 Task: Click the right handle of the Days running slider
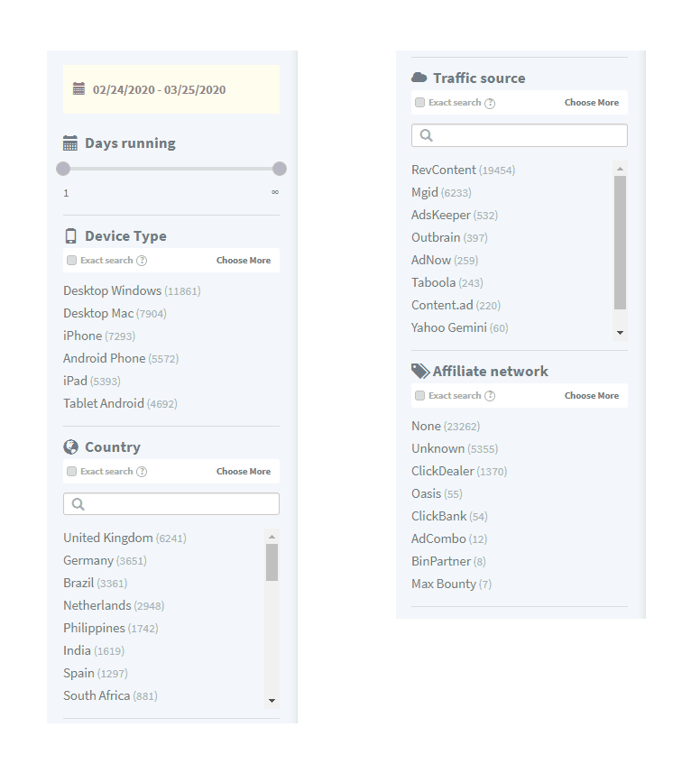click(280, 169)
